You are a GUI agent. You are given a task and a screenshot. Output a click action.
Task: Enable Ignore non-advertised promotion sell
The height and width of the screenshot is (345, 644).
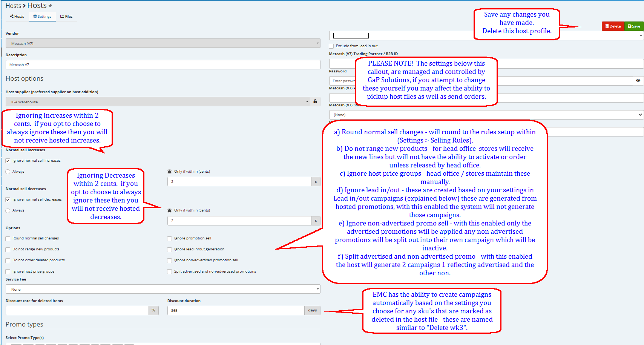click(169, 261)
